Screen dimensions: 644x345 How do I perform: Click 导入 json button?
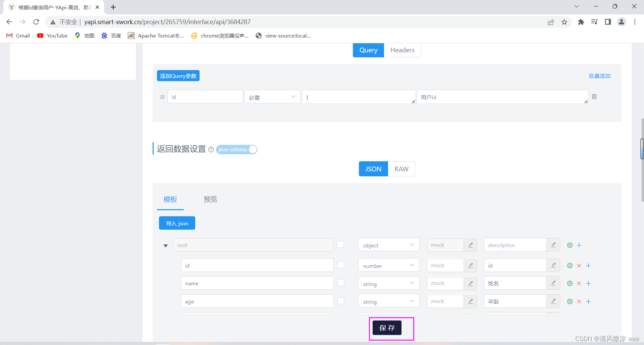pyautogui.click(x=177, y=223)
